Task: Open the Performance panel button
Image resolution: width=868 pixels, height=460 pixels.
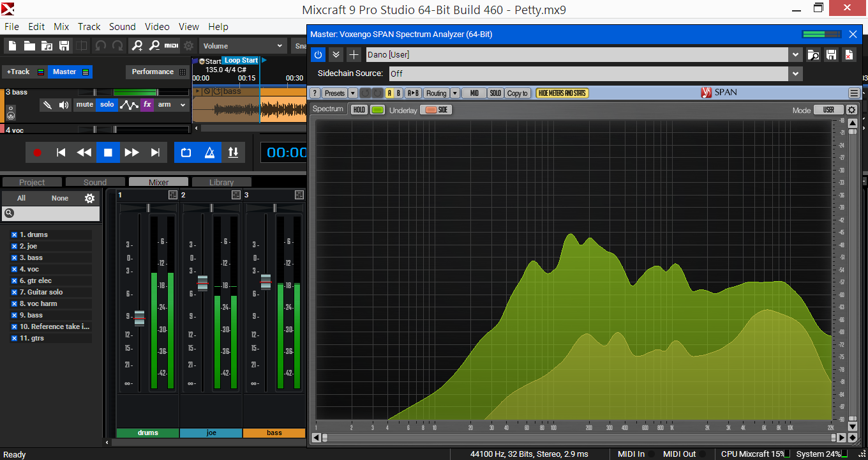Action: click(158, 72)
